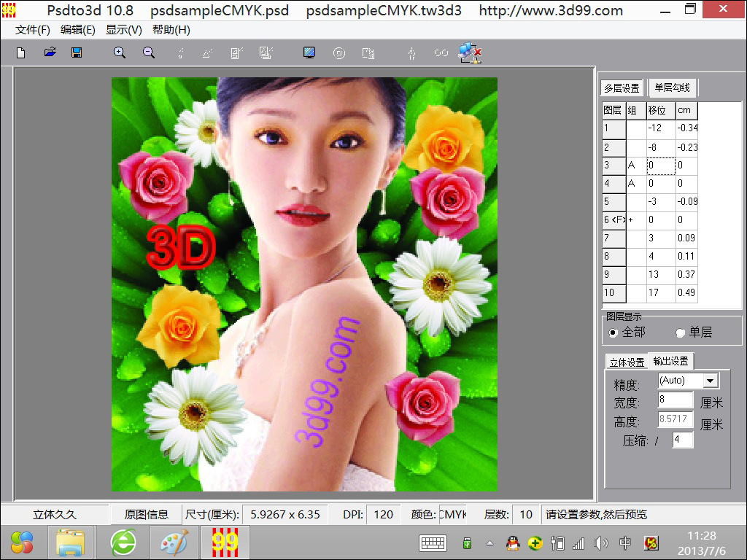Click the 原图信息 button in status bar

146,514
